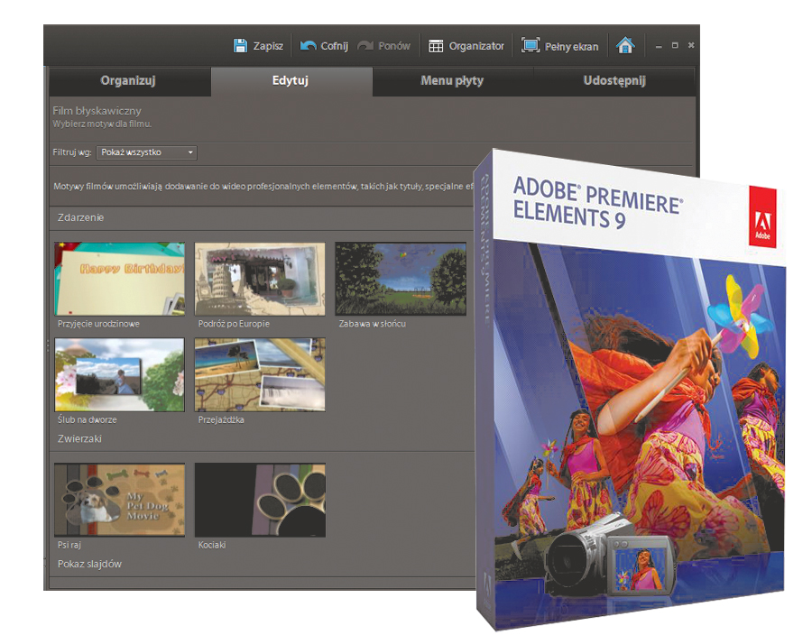Pick the Kociaki paw print theme
This screenshot has width=812, height=644.
(x=260, y=499)
